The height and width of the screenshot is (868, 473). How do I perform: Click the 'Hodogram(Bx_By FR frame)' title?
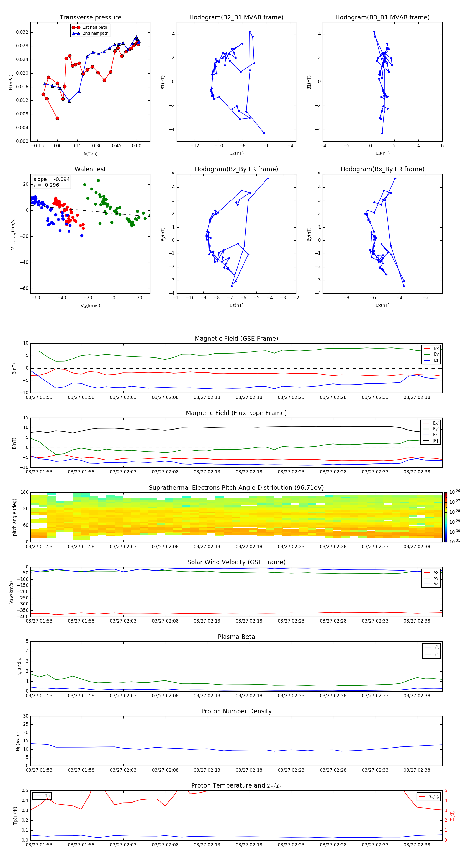tap(382, 169)
